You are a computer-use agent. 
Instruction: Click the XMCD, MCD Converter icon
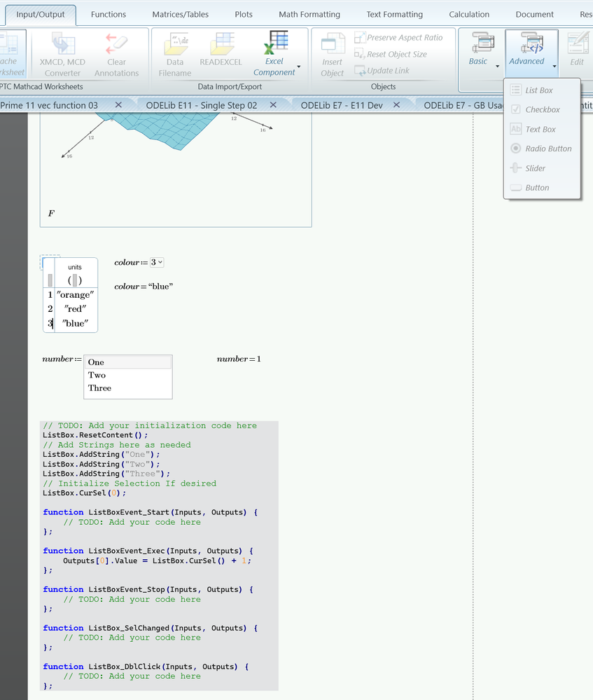pos(62,45)
